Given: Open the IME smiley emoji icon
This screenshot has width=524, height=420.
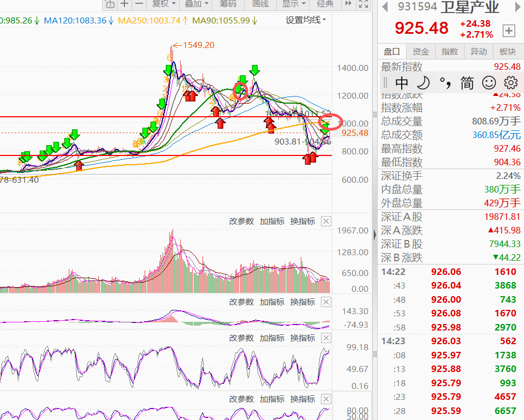Looking at the screenshot, I should [489, 83].
